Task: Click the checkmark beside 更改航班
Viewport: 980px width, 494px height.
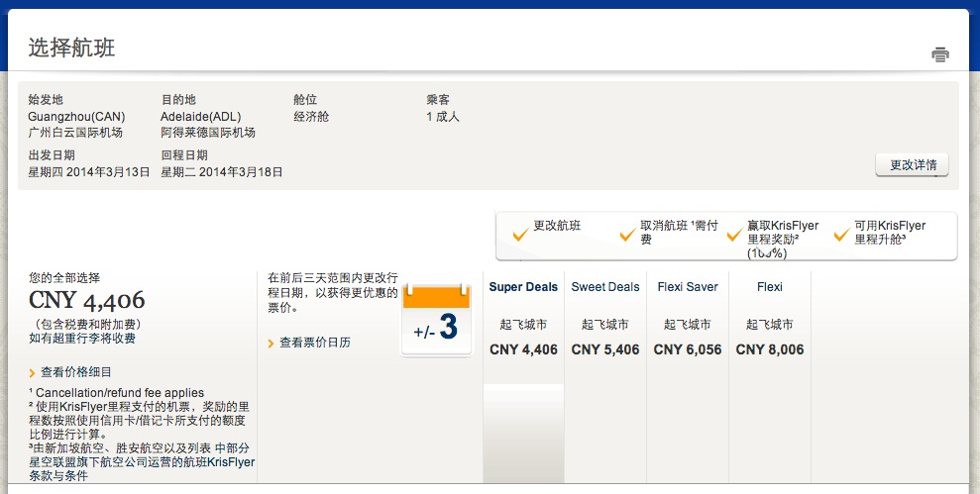Action: (519, 235)
